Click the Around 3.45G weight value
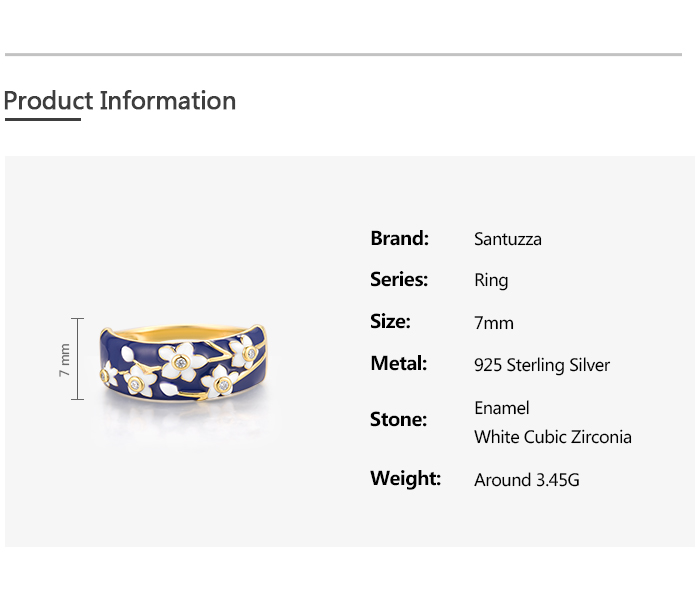The image size is (700, 607). tap(526, 480)
